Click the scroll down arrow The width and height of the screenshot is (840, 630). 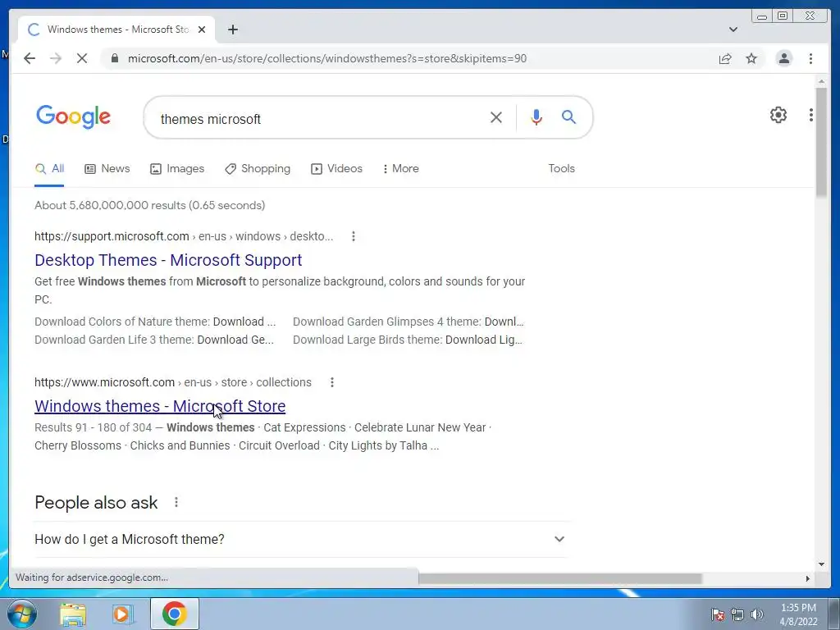pyautogui.click(x=821, y=564)
